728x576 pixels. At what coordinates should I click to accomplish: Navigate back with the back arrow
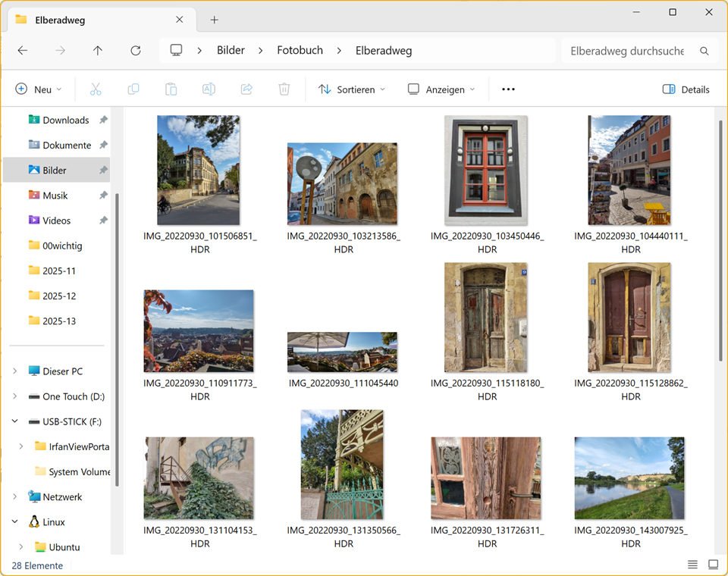[x=23, y=51]
